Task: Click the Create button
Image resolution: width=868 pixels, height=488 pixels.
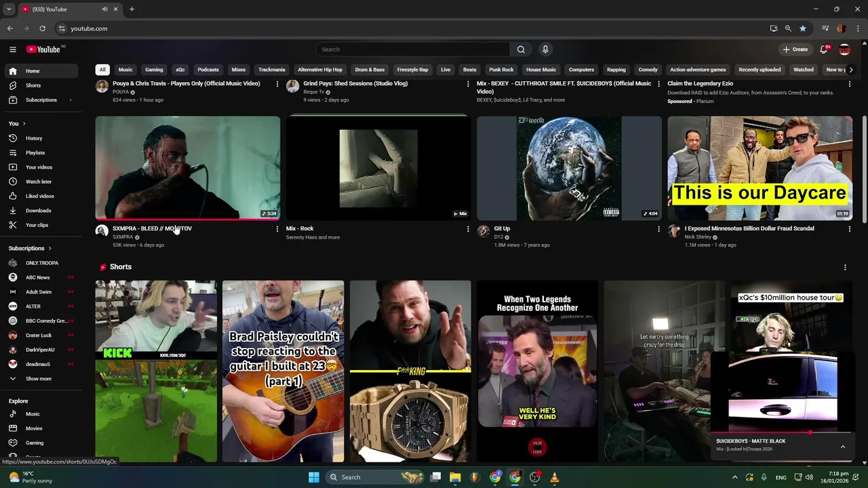Action: [x=795, y=49]
